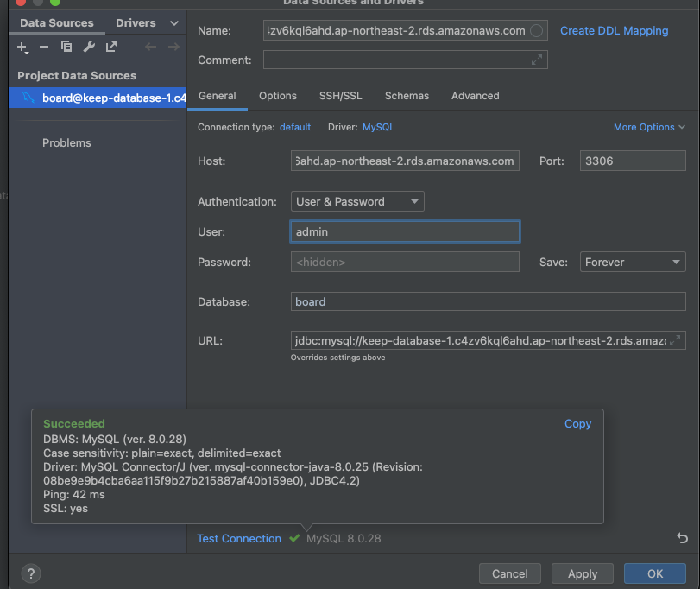Click the 'SSL: yes' line
The image size is (700, 589).
(x=66, y=508)
